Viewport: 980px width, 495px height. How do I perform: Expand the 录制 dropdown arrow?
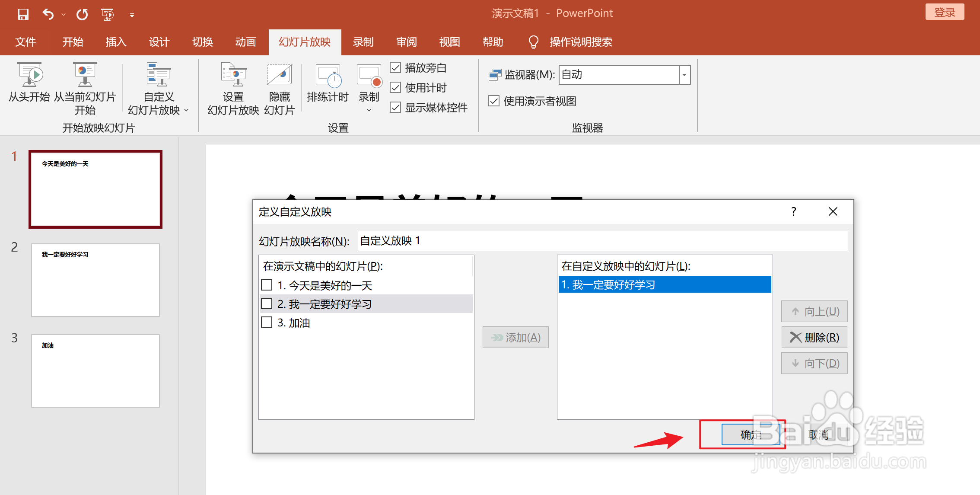(x=369, y=110)
